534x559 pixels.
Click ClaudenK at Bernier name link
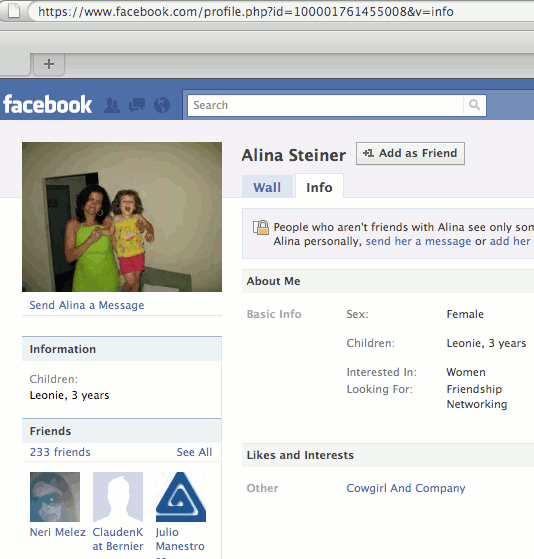tap(118, 539)
